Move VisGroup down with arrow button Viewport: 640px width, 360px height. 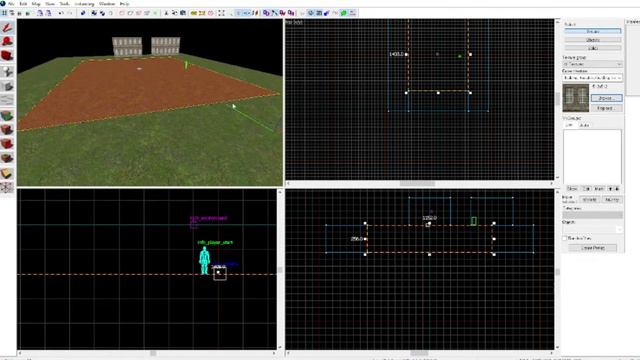(x=617, y=189)
